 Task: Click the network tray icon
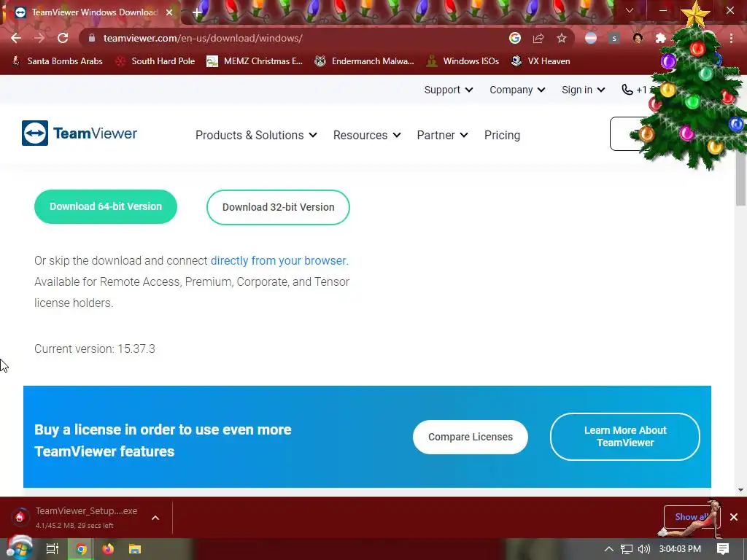click(x=627, y=549)
